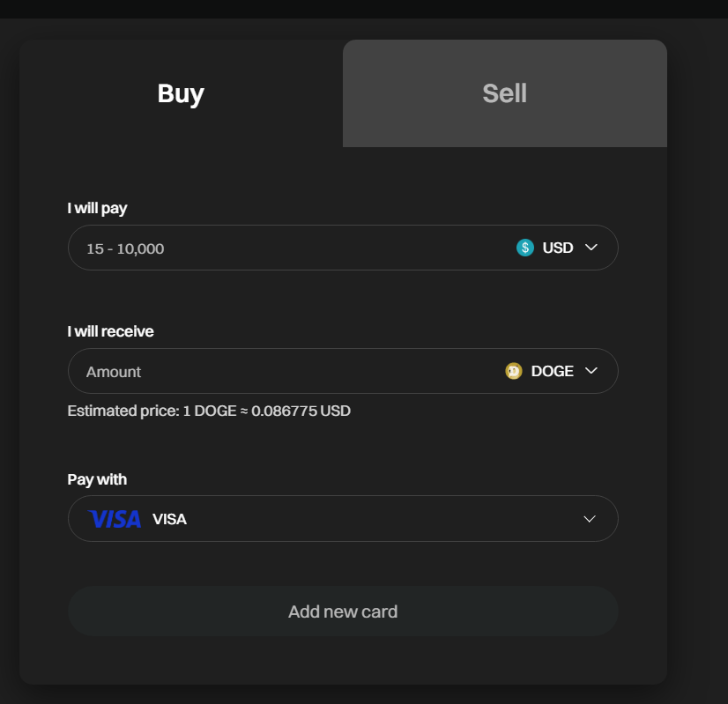Screen dimensions: 728x704
Task: Click the blue VISA logo
Action: 115,519
